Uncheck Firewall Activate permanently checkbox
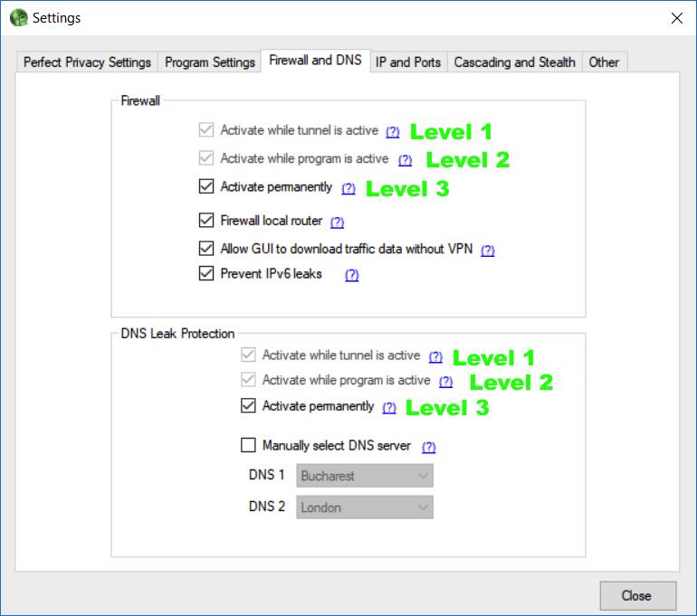The height and width of the screenshot is (616, 697). 206,186
